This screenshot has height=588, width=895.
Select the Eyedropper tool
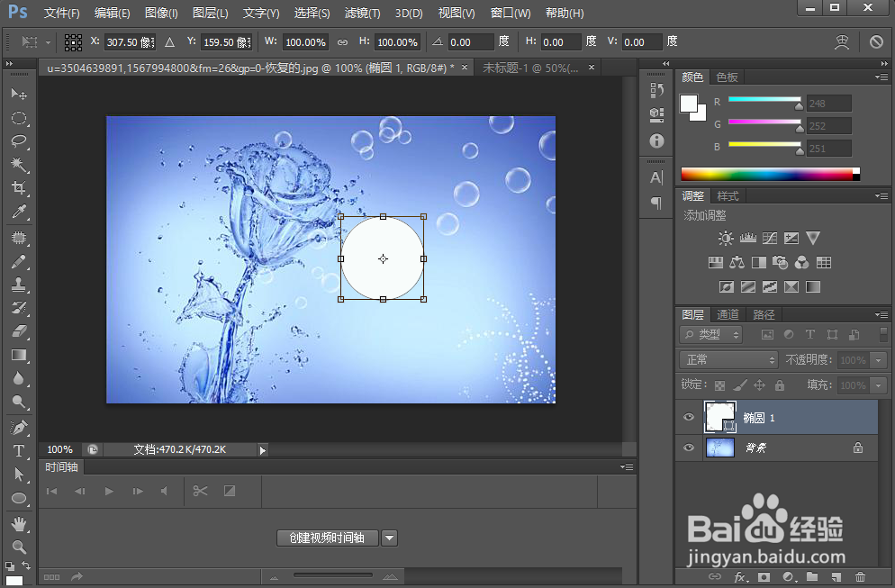pyautogui.click(x=19, y=212)
